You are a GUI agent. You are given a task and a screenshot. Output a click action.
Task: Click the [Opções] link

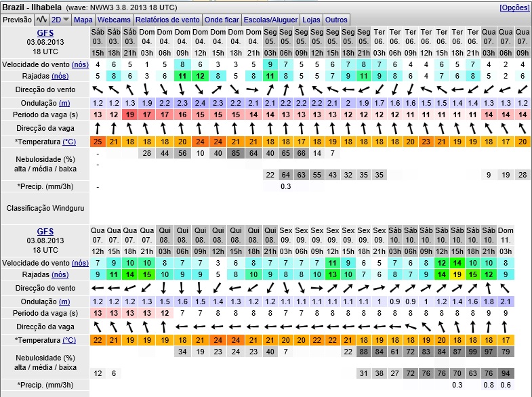pos(514,7)
